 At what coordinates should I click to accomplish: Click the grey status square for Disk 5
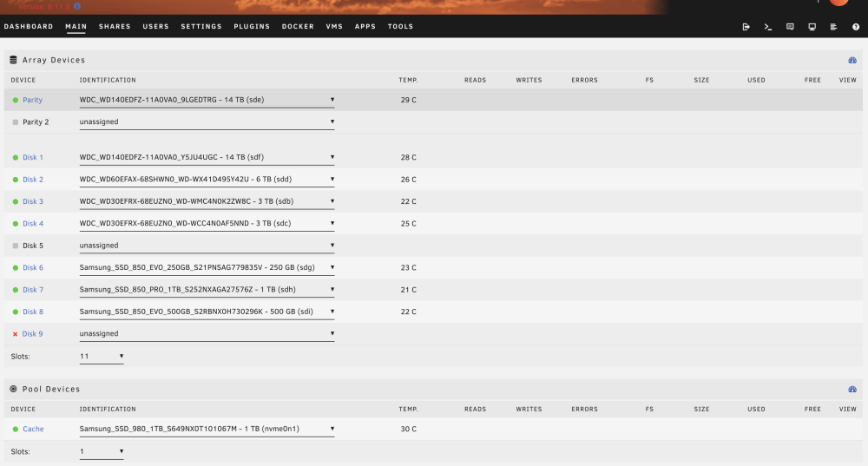click(16, 246)
